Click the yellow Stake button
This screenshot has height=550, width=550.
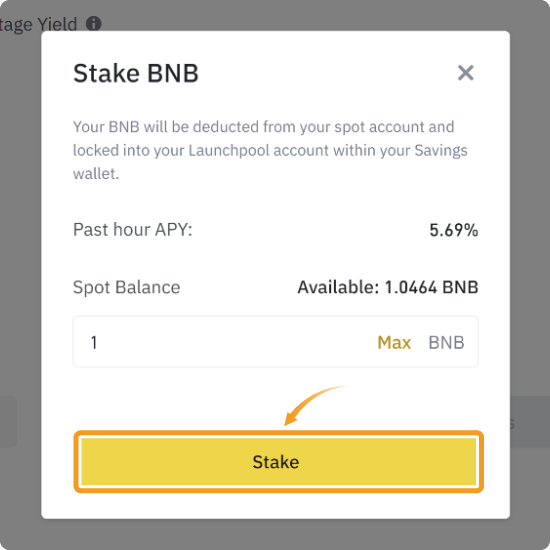(278, 462)
